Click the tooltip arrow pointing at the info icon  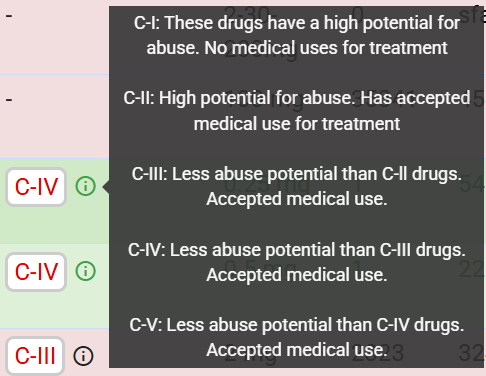pos(106,187)
